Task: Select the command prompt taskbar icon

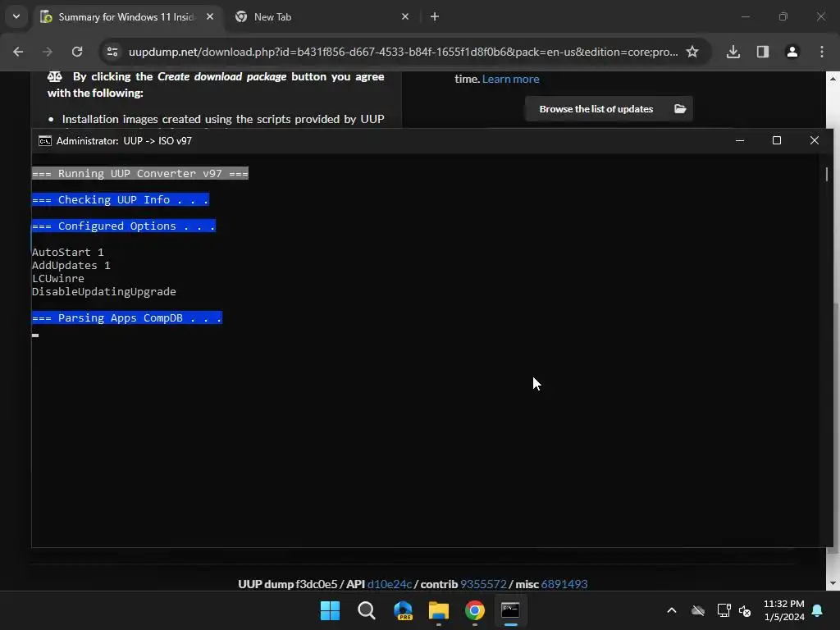Action: click(510, 610)
